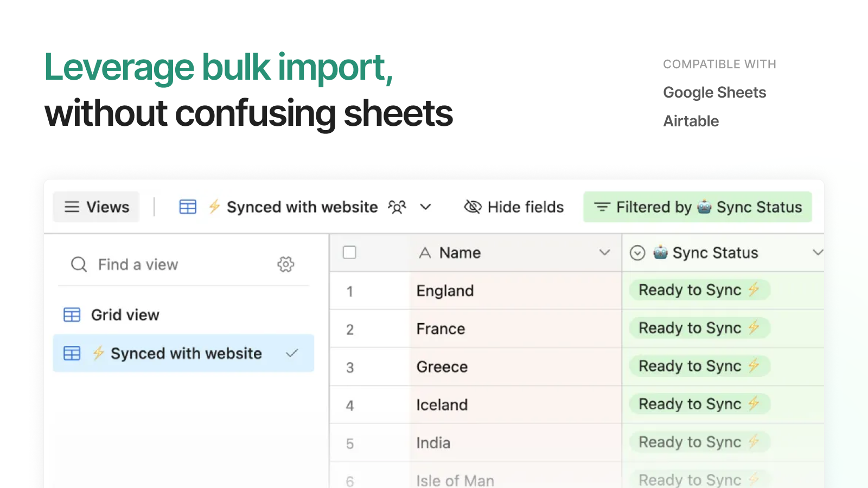868x488 pixels.
Task: Click the robot emoji in the filter button
Action: coord(704,207)
